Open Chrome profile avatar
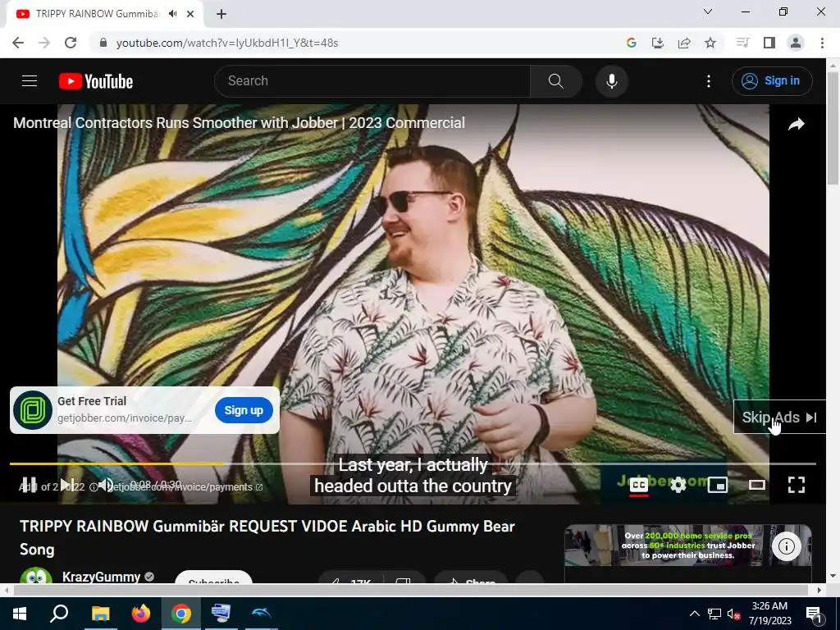The width and height of the screenshot is (840, 630). point(796,43)
